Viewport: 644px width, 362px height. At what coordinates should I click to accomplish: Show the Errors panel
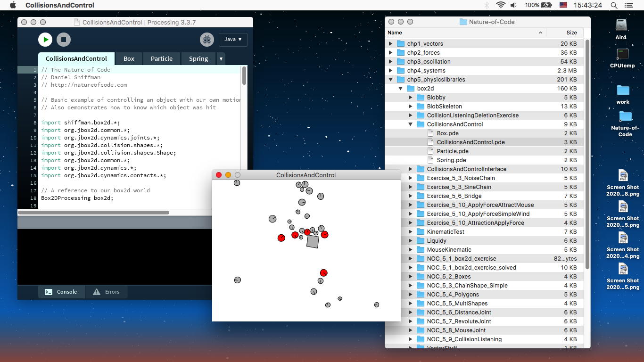click(107, 292)
